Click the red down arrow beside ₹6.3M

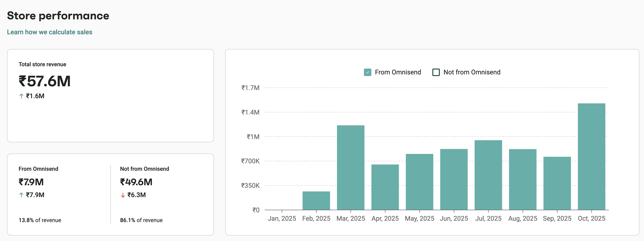(x=123, y=195)
